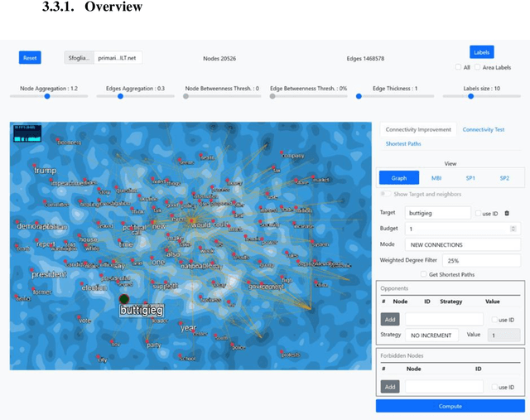
Task: Click the Target input field
Action: coord(438,213)
